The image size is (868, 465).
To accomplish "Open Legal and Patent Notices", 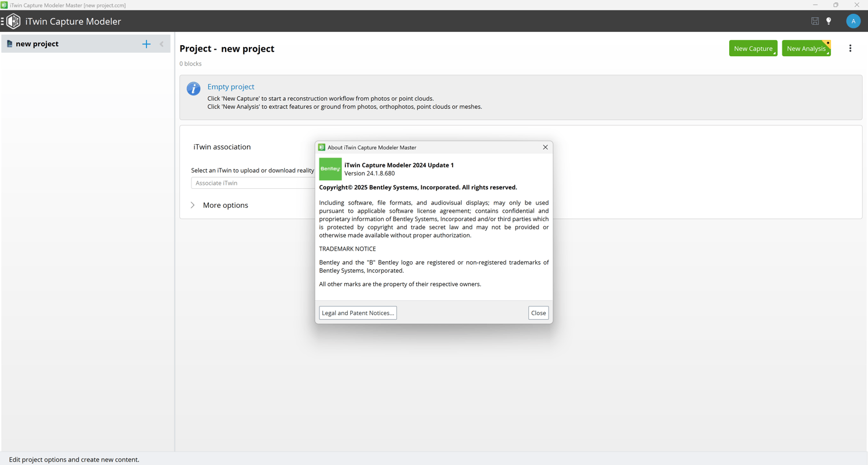I will 358,313.
